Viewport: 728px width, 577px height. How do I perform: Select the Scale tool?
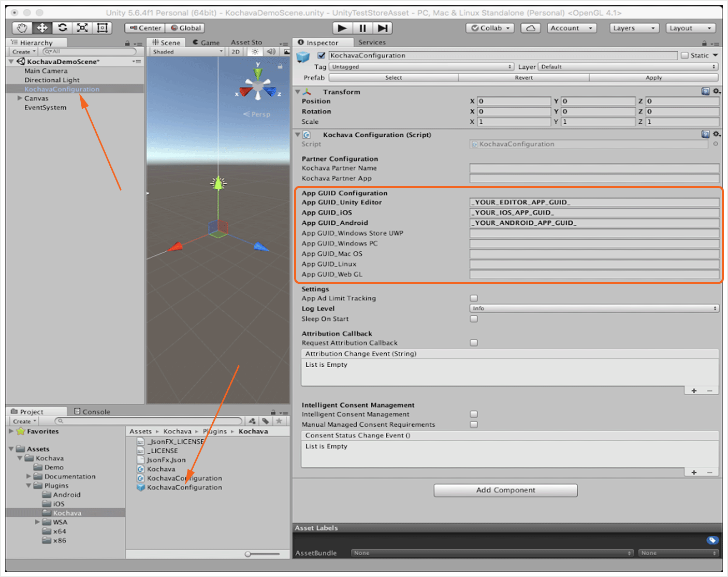pyautogui.click(x=82, y=28)
